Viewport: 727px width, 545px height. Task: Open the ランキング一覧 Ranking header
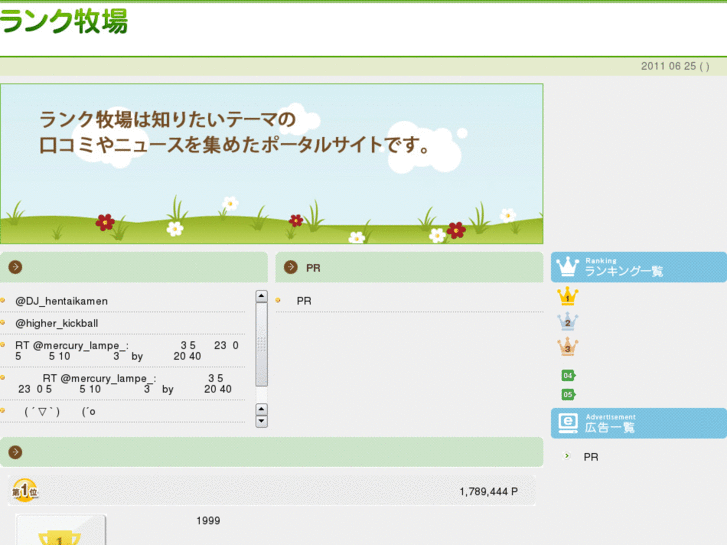(639, 267)
